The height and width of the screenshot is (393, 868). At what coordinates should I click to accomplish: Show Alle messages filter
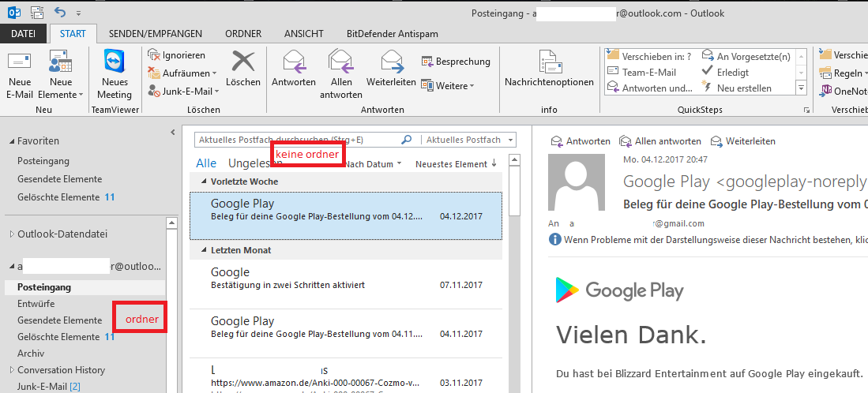point(206,163)
